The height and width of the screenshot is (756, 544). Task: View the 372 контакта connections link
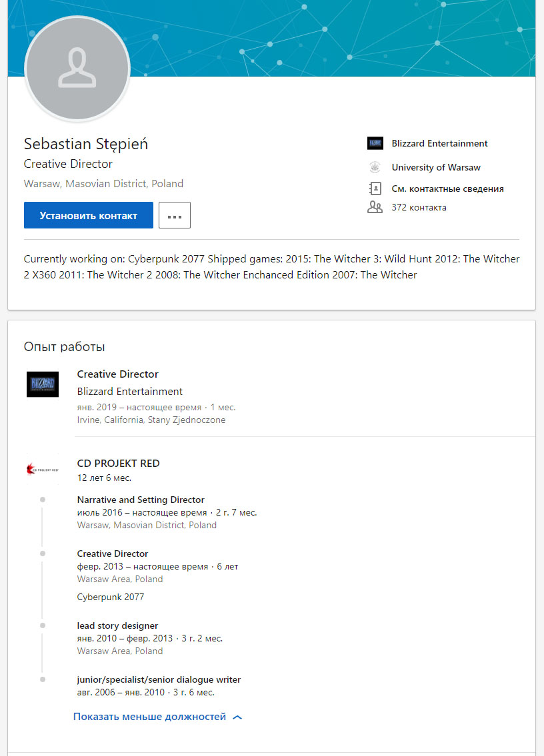[419, 207]
